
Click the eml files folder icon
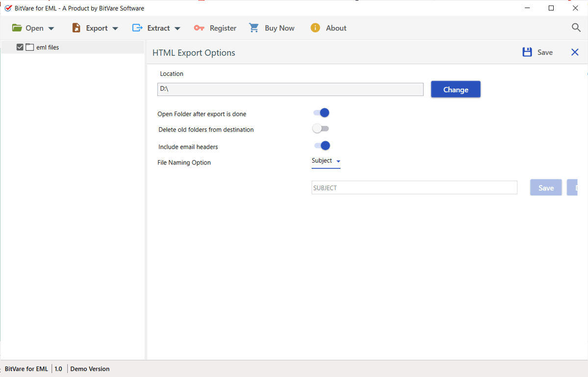[x=30, y=47]
